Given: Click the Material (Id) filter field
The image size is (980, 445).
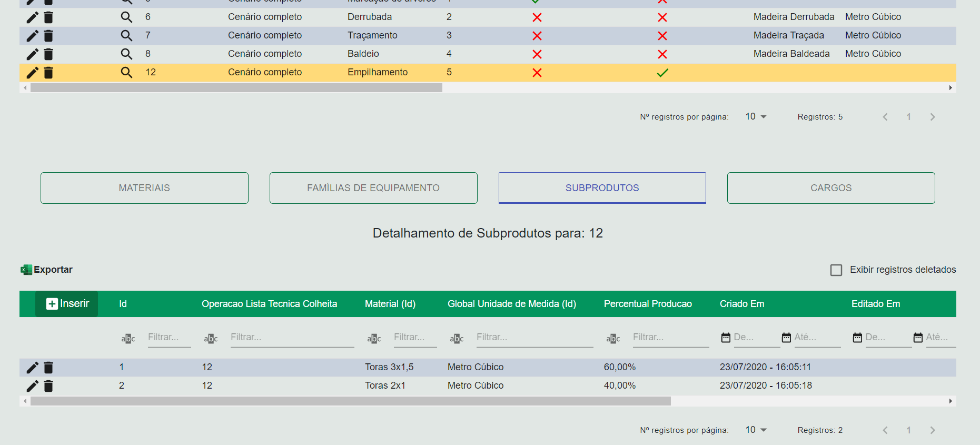Looking at the screenshot, I should [x=414, y=338].
